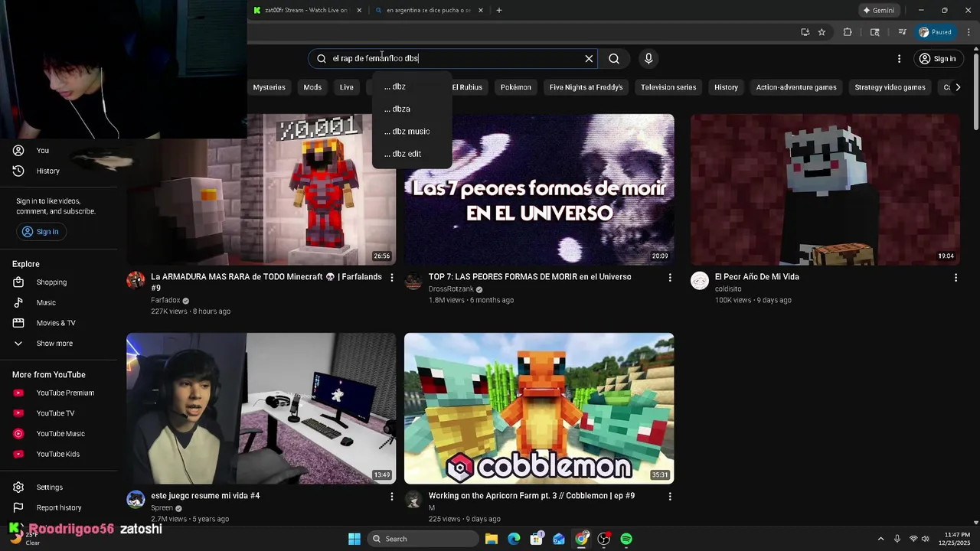
Task: Filter by the Pokémon chip
Action: (x=516, y=87)
